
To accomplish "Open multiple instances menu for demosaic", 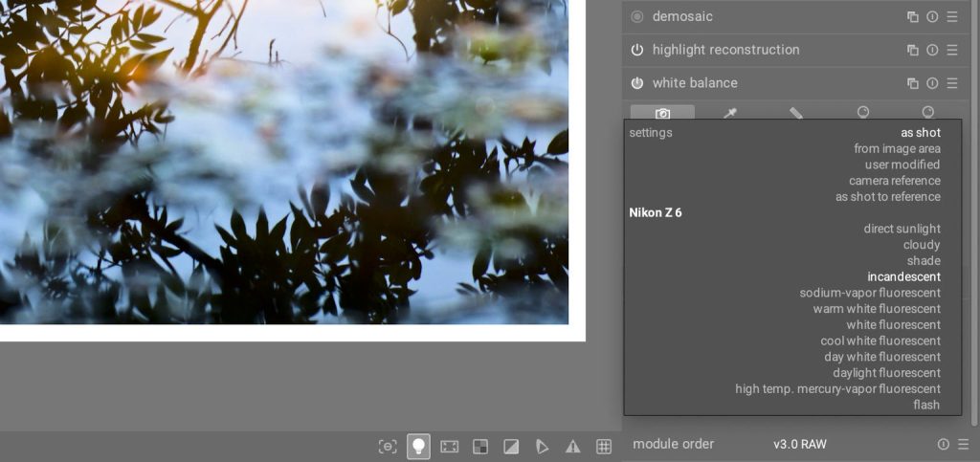I will click(x=913, y=17).
